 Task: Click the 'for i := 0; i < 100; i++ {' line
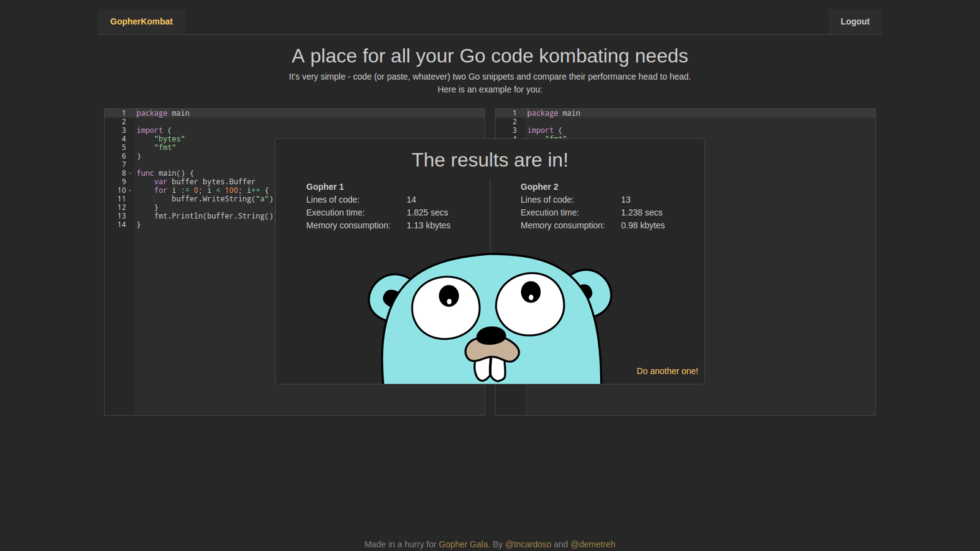click(211, 190)
